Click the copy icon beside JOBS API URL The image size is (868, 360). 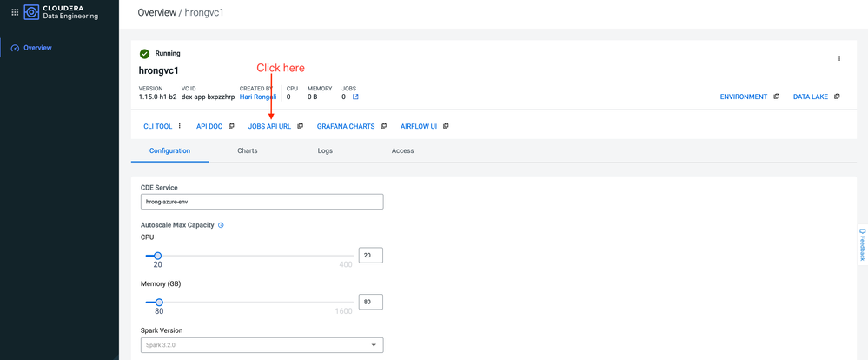tap(300, 126)
